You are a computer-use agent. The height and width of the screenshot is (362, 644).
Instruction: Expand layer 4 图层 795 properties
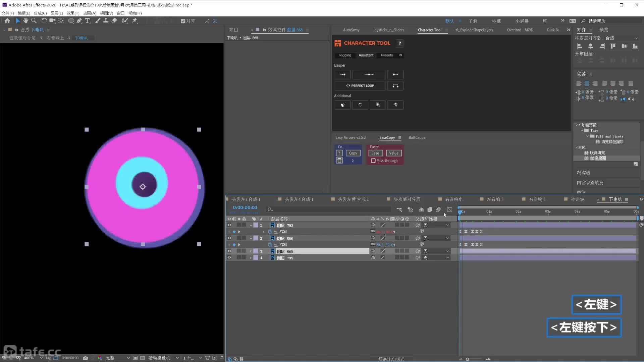click(250, 258)
